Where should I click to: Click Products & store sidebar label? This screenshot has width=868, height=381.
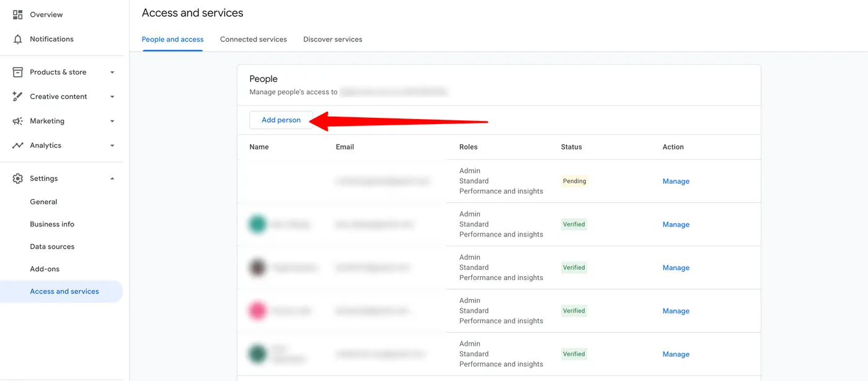click(58, 72)
